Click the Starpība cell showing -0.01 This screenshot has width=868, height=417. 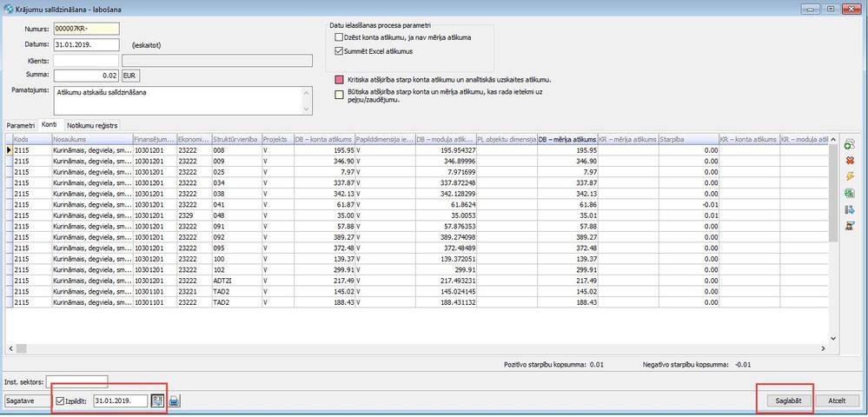tap(689, 204)
